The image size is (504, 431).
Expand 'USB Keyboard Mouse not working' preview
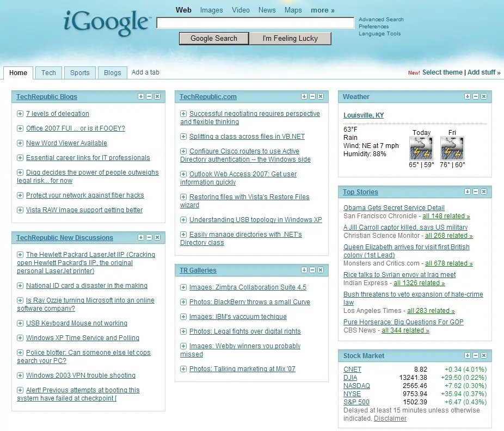(x=20, y=323)
